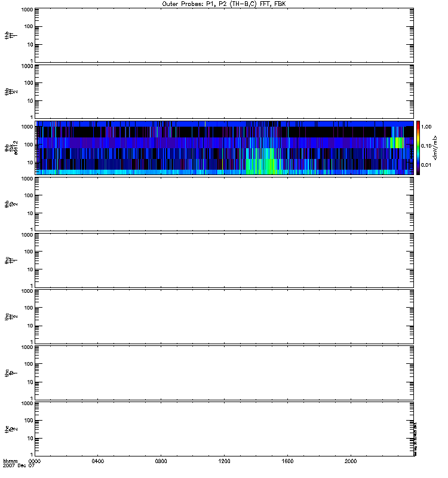This screenshot has height=478, width=448.
Task: Click the '0400' time axis label
Action: tap(98, 461)
